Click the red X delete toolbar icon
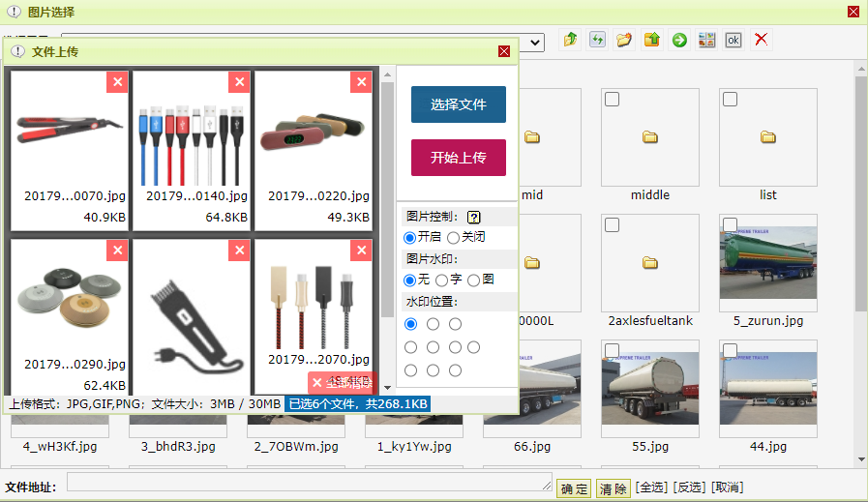 pos(762,40)
